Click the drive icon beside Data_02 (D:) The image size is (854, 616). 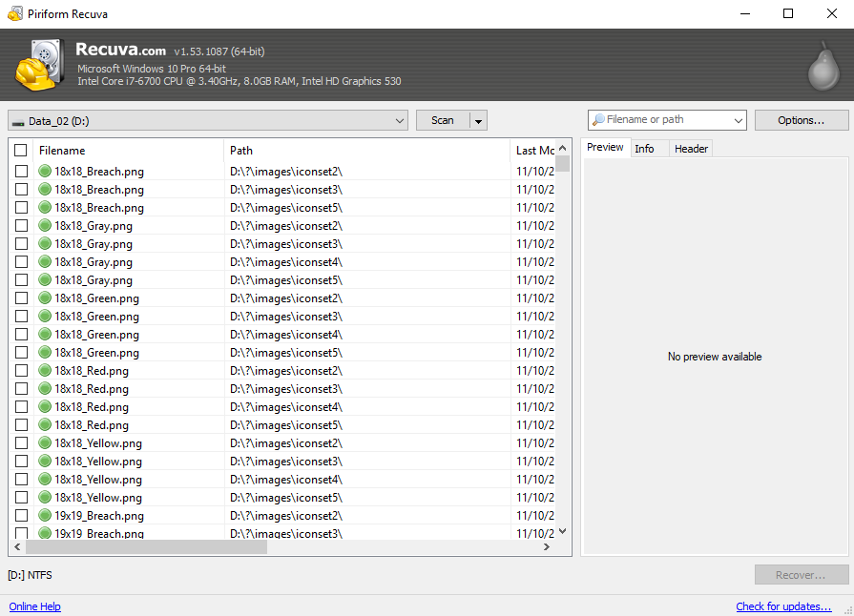tap(18, 121)
